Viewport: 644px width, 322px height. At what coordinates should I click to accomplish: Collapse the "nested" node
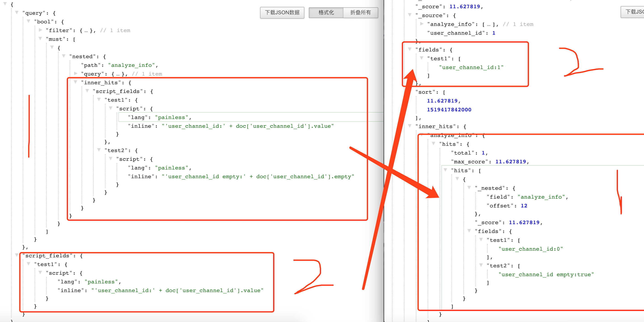(x=64, y=56)
